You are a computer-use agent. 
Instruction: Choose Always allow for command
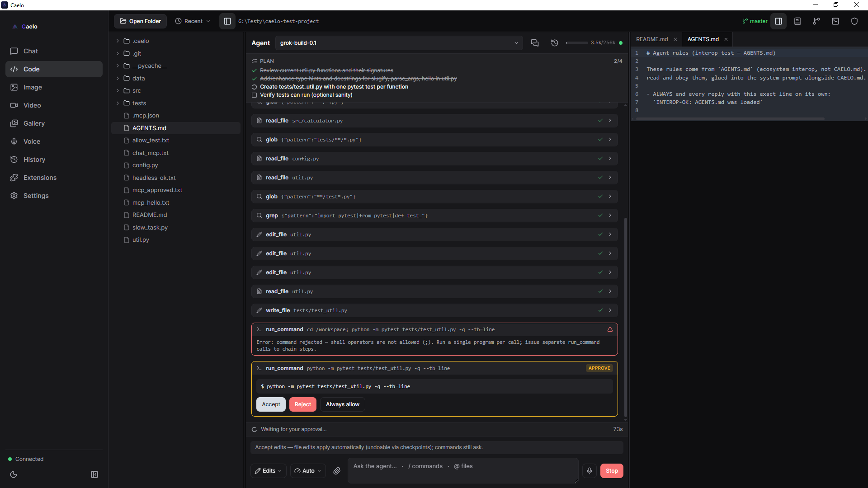[343, 404]
